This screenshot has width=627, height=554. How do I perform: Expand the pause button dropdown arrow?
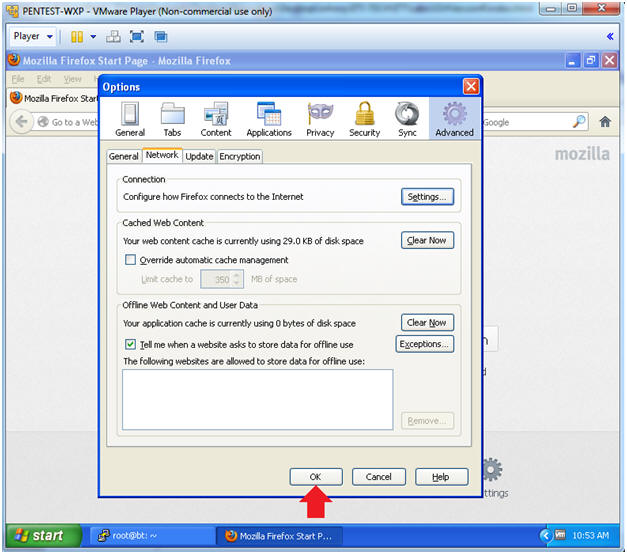(93, 37)
